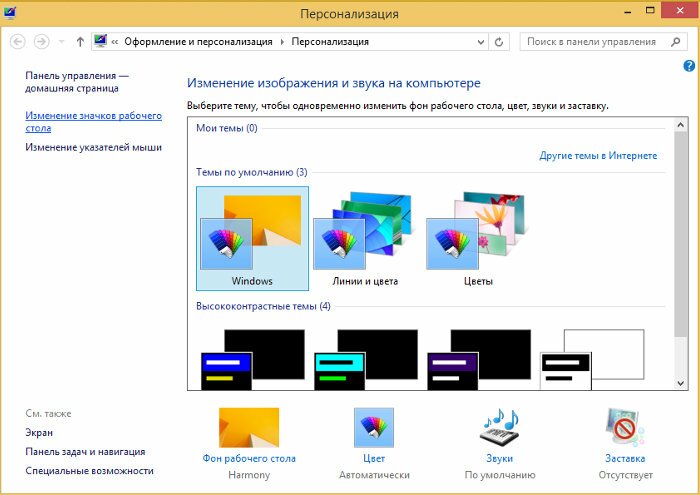Open the desktop background Harmony picture icon
The height and width of the screenshot is (495, 700).
tap(249, 428)
